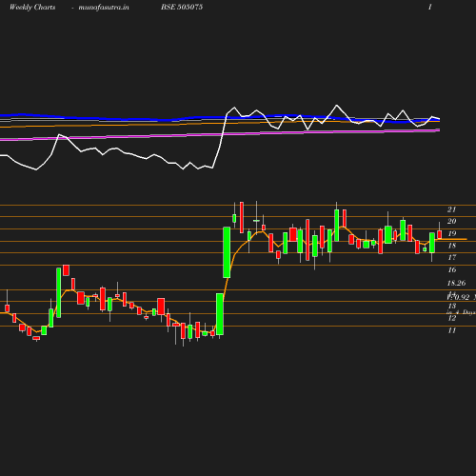Click the price axis label 19
Image resolution: width=476 pixels, height=476 pixels.
pos(451,233)
